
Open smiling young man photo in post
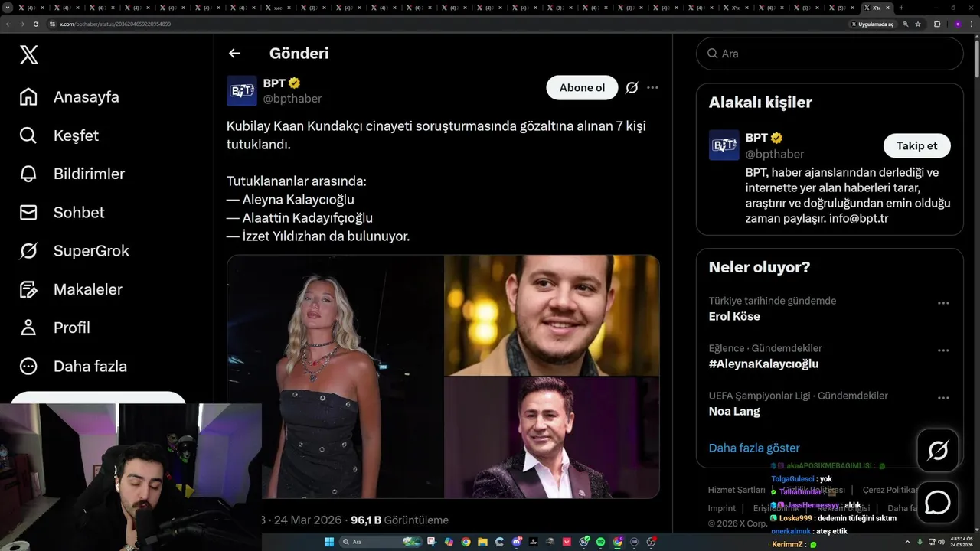coord(552,315)
